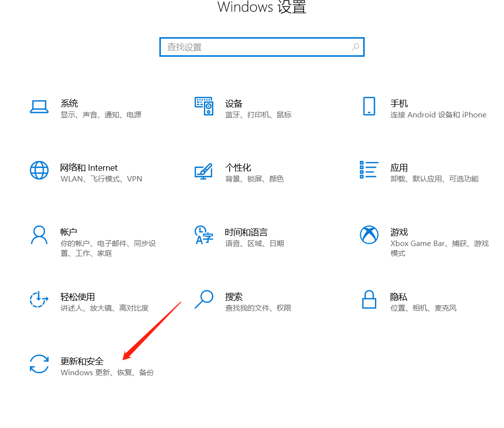Select 网络和 Internet category title
Image resolution: width=504 pixels, height=428 pixels.
(88, 168)
